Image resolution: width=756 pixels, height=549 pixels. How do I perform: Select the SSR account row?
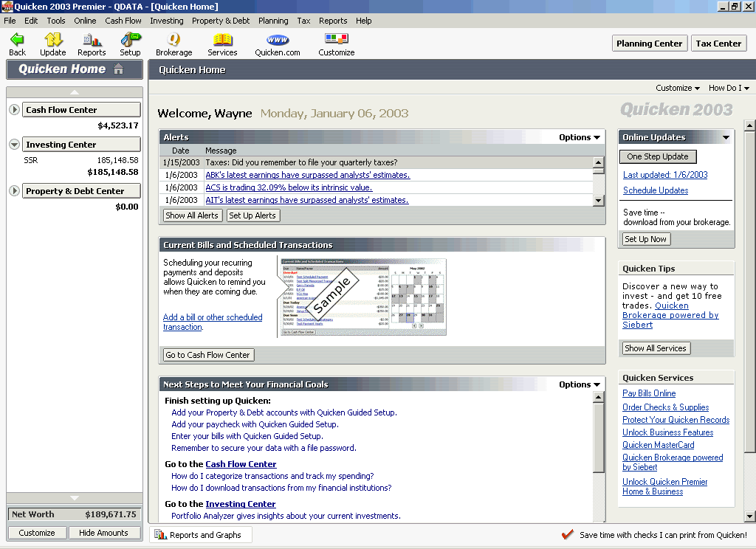81,160
